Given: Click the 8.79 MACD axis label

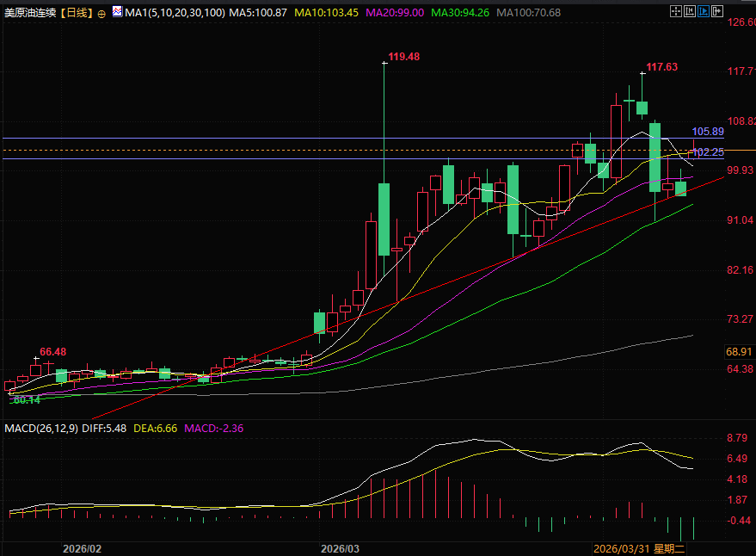Looking at the screenshot, I should point(737,438).
